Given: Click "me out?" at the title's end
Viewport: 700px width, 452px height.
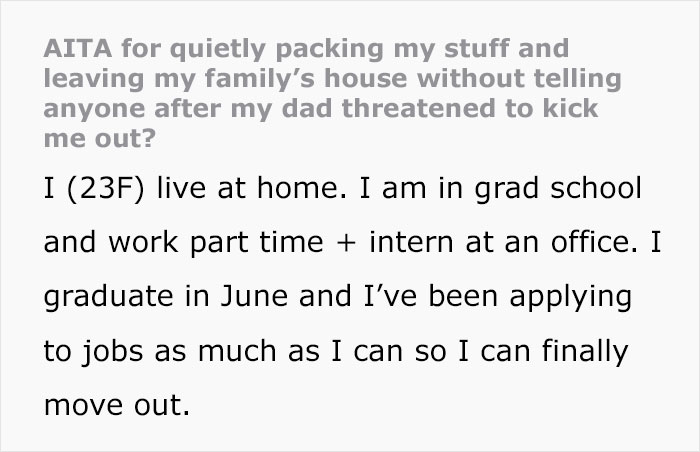Looking at the screenshot, I should pyautogui.click(x=100, y=138).
